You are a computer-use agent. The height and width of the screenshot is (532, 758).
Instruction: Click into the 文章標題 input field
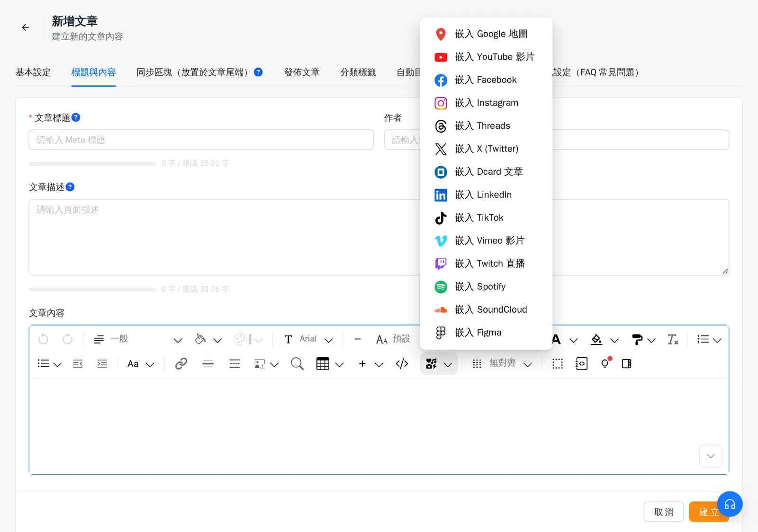(x=201, y=140)
